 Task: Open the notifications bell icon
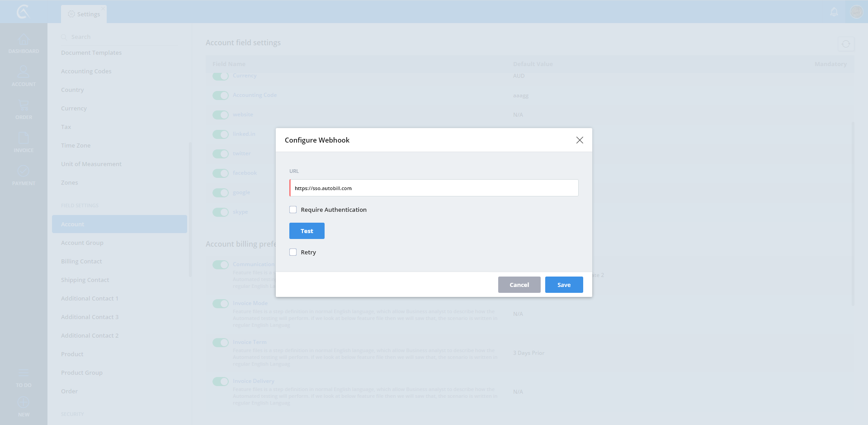(x=834, y=12)
